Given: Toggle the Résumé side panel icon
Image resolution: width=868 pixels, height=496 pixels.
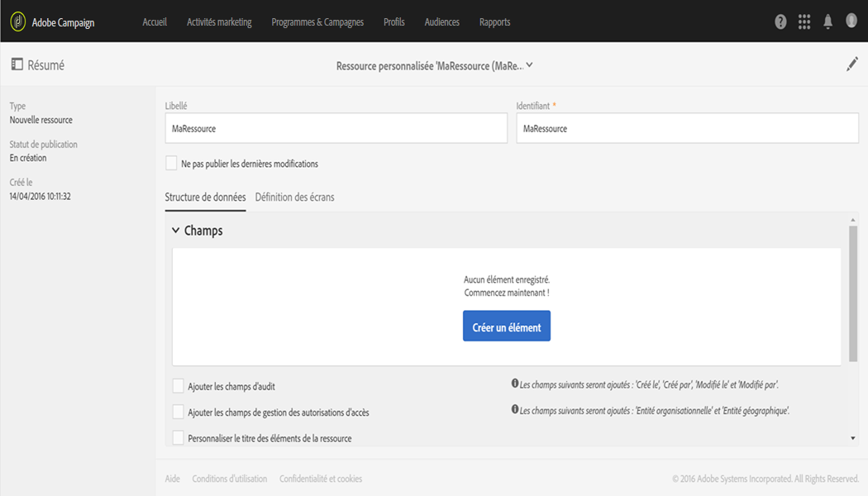Looking at the screenshot, I should 17,64.
